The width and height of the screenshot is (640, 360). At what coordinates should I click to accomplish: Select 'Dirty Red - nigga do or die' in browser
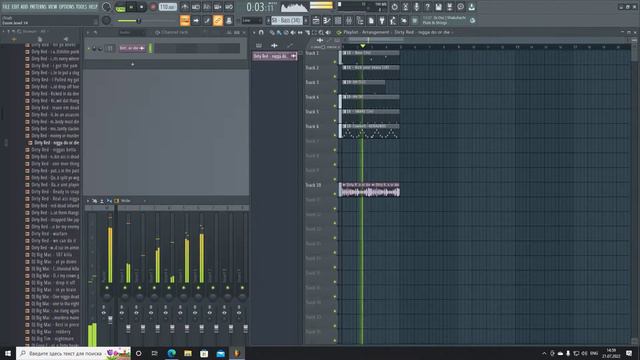[x=56, y=143]
